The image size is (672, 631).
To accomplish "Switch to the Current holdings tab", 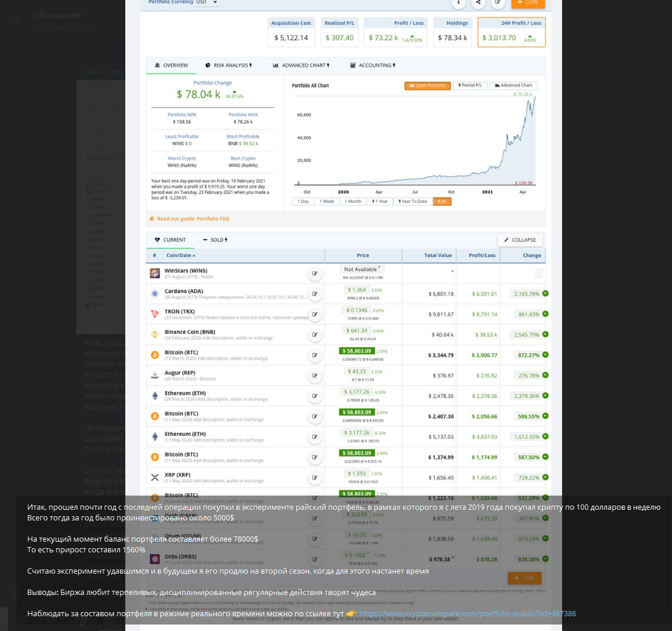I will [x=170, y=240].
